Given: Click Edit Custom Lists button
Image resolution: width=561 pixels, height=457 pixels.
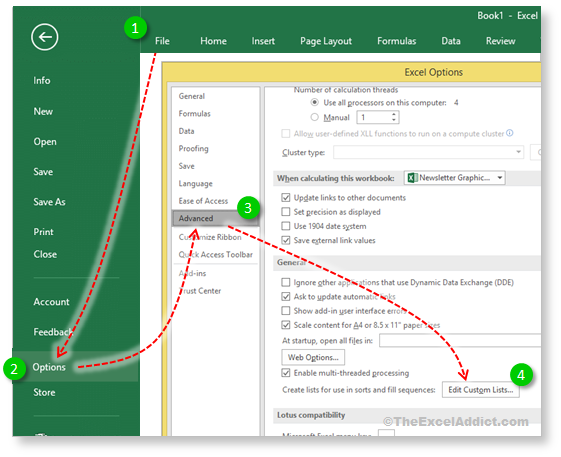Looking at the screenshot, I should click(480, 390).
